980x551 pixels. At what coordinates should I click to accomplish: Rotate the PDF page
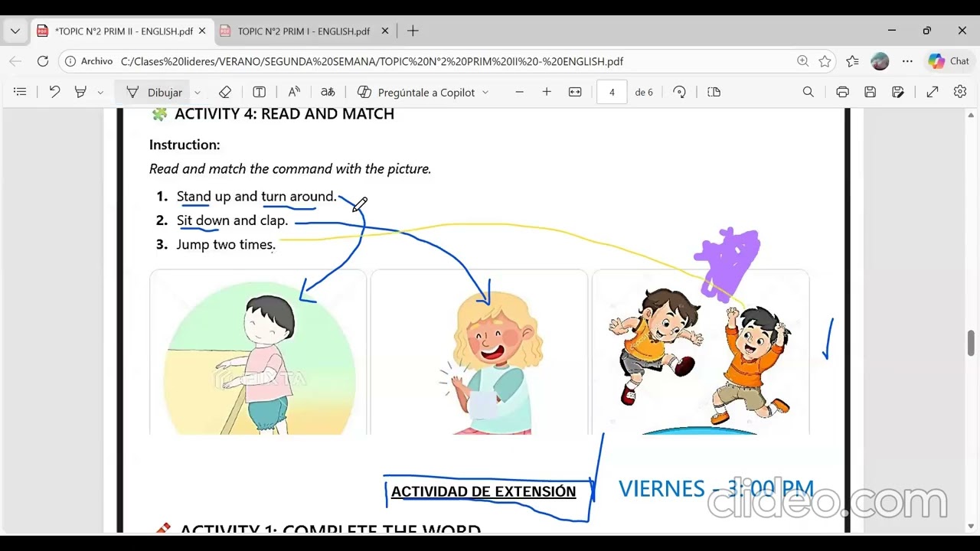point(679,92)
